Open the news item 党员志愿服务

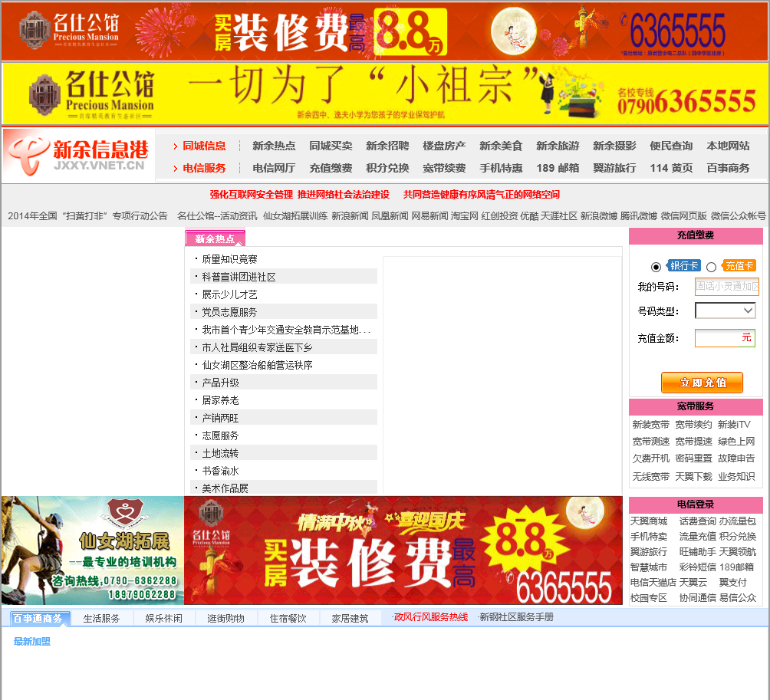(230, 312)
